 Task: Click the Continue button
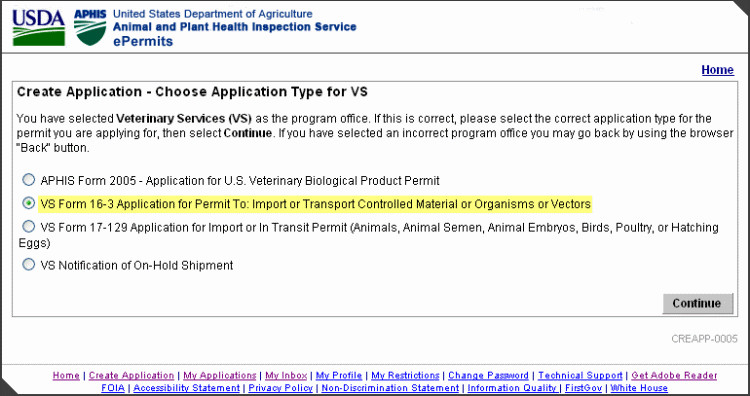[697, 304]
